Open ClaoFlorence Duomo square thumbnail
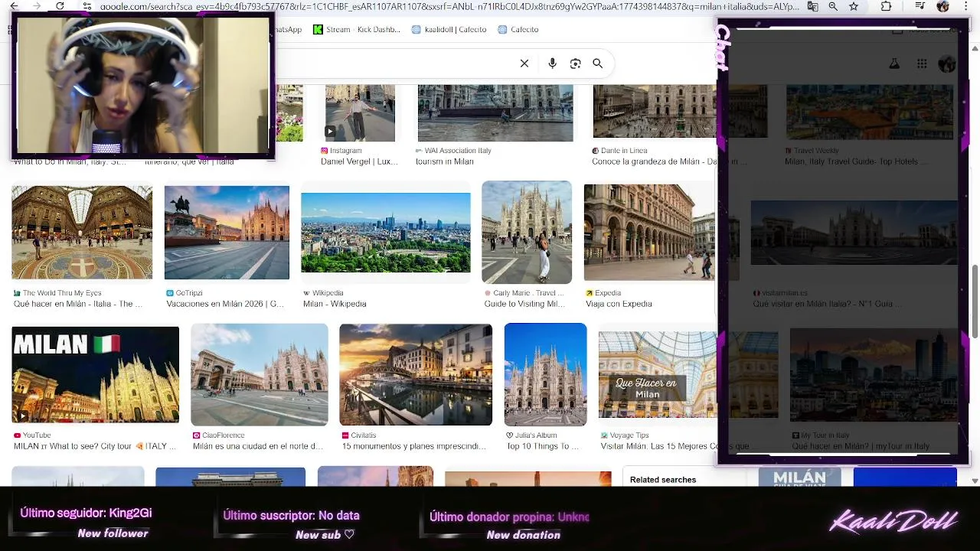Viewport: 980px width, 551px height. [x=260, y=375]
